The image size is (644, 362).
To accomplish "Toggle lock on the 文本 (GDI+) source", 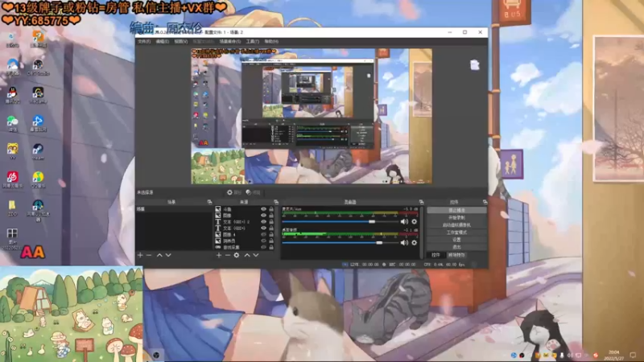I will point(271,228).
